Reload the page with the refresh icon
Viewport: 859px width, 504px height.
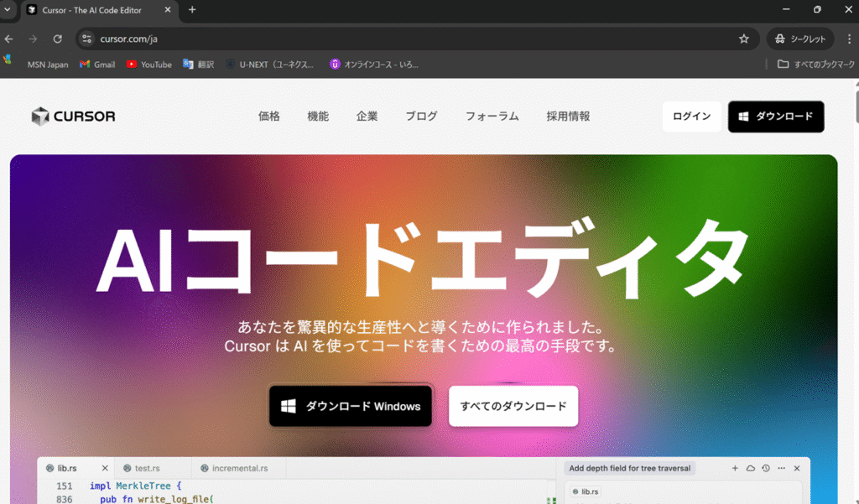pyautogui.click(x=58, y=39)
